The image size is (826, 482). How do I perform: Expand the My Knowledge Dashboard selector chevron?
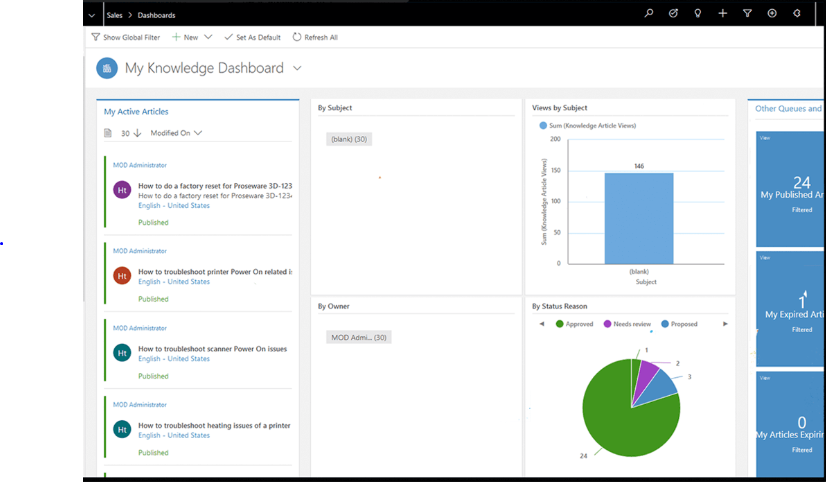point(297,68)
